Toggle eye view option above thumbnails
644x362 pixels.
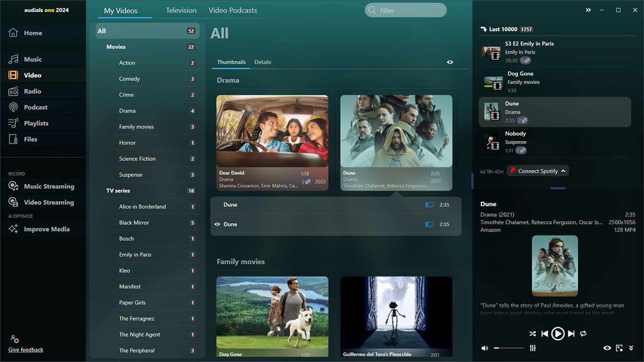450,62
